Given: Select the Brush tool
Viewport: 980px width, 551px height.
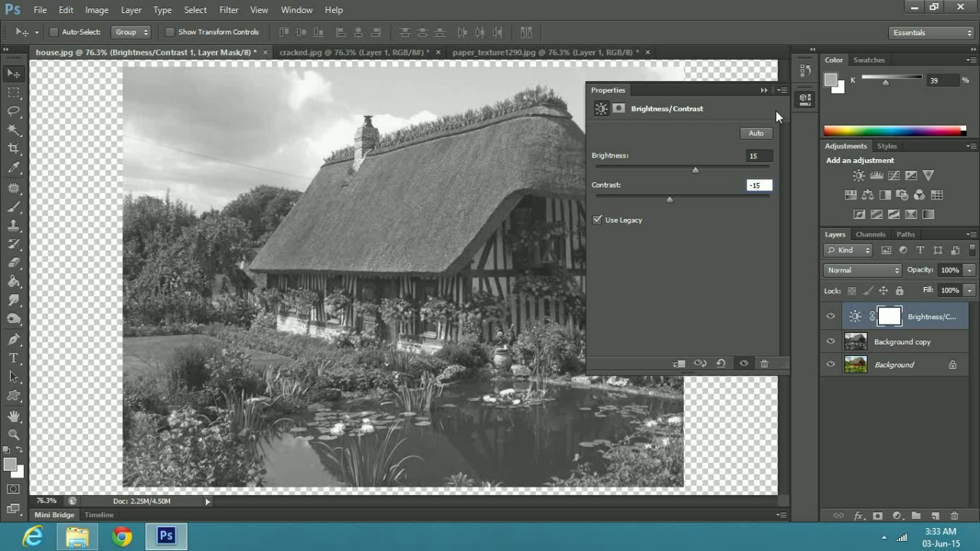Looking at the screenshot, I should pos(14,207).
